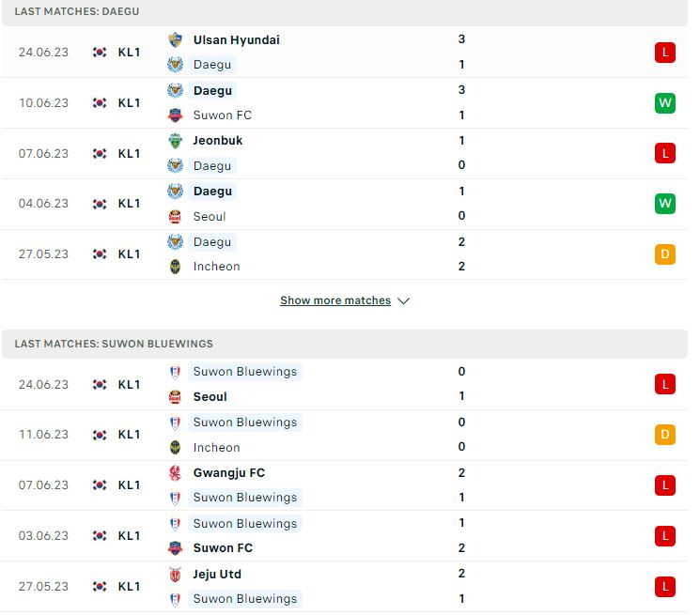Viewport: 700px width, 615px height.
Task: Click the Jeonbuk green club crest
Action: (x=175, y=141)
